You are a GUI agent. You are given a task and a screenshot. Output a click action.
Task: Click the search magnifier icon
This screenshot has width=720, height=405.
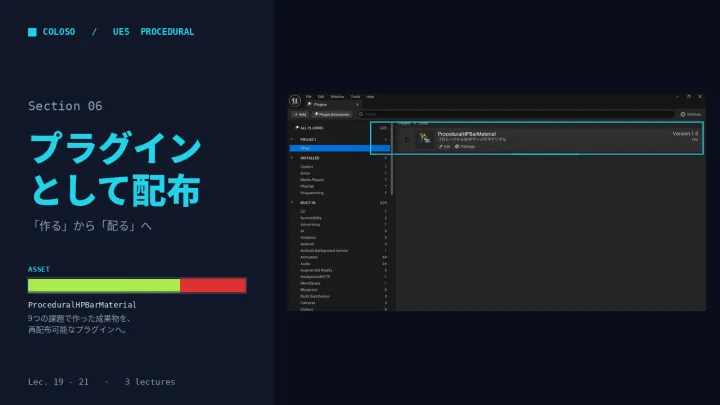[x=361, y=114]
